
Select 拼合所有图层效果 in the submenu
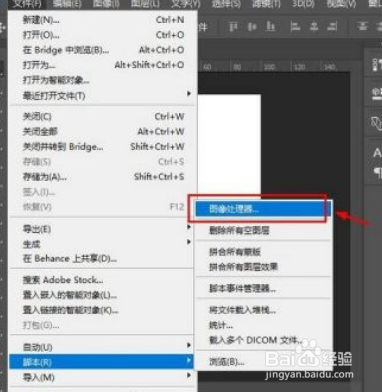point(263,267)
